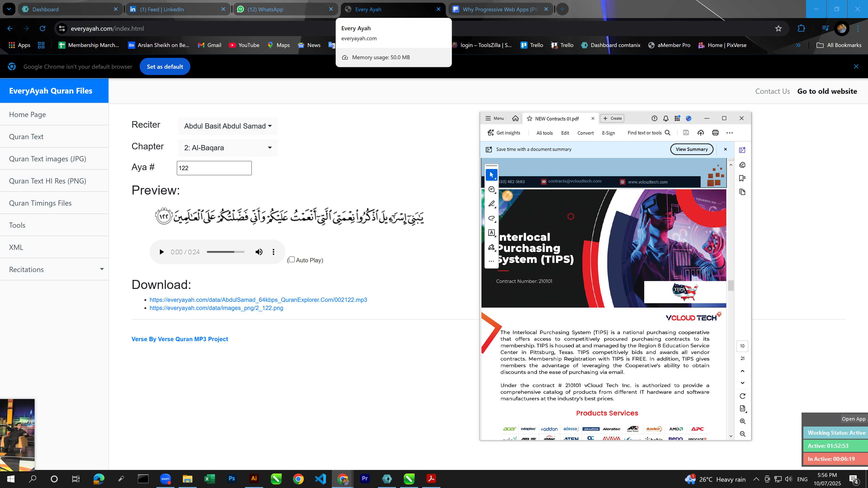Open Acrobat help question mark icon

pos(654,118)
